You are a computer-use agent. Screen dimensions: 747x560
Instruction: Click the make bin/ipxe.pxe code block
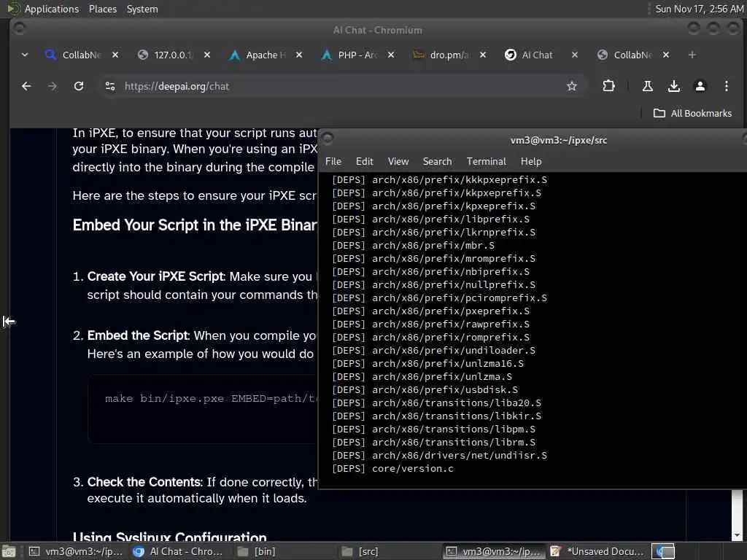[x=203, y=408]
